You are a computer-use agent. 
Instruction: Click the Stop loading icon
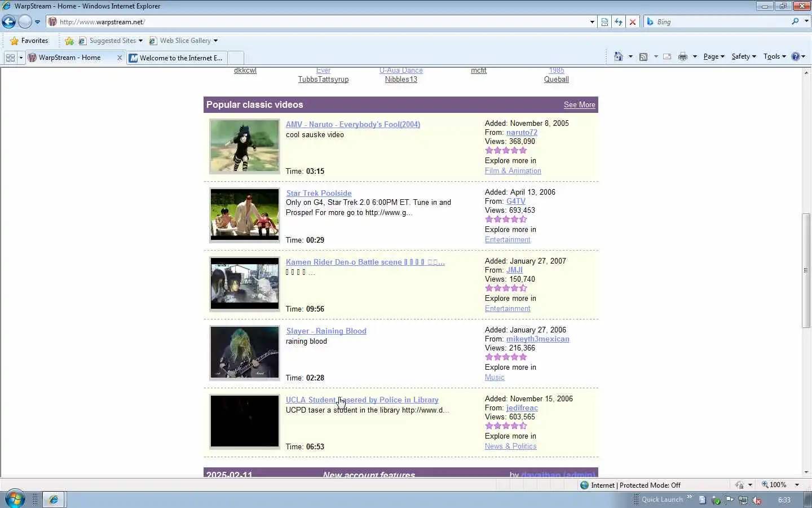point(633,22)
